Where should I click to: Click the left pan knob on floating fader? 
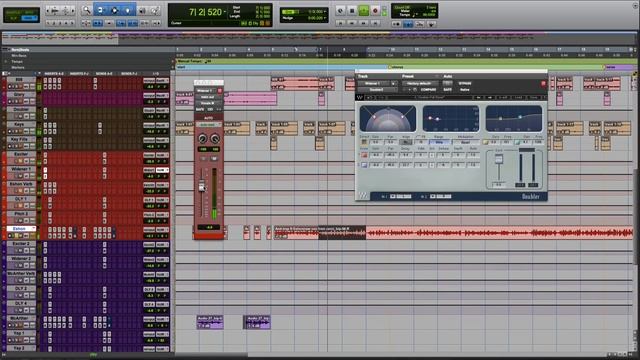pos(202,139)
